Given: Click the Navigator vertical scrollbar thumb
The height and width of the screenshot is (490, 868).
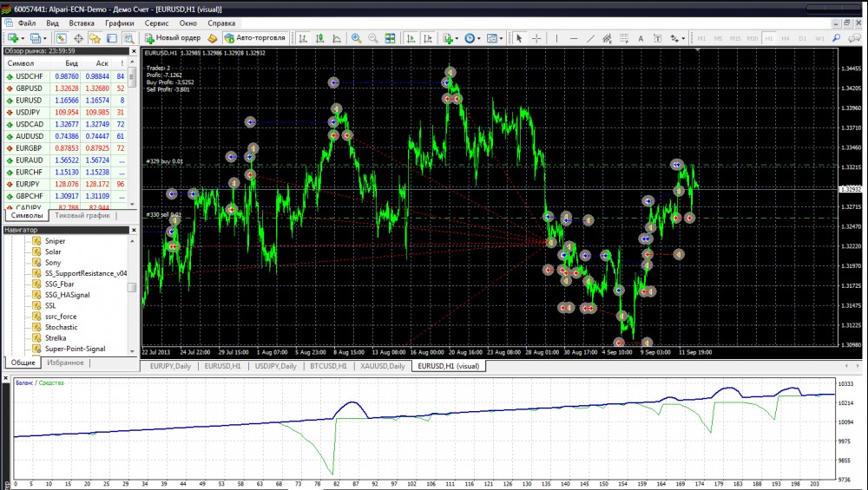Looking at the screenshot, I should tap(132, 288).
